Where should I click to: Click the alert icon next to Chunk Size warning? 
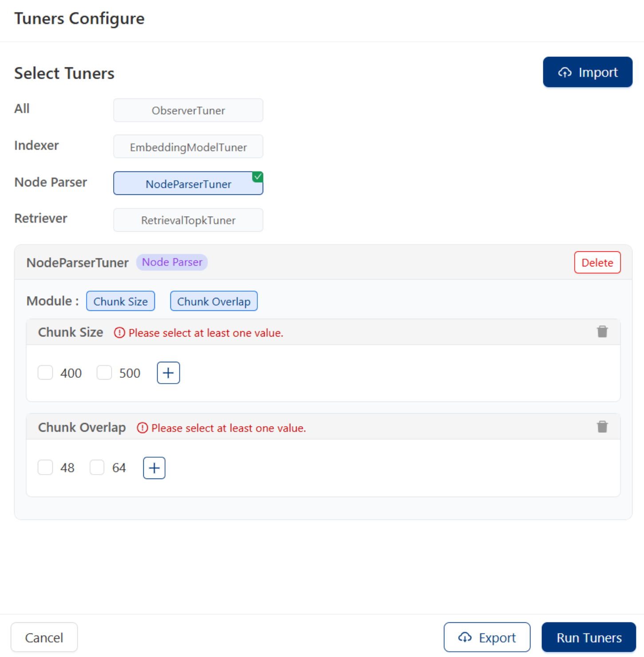tap(119, 333)
